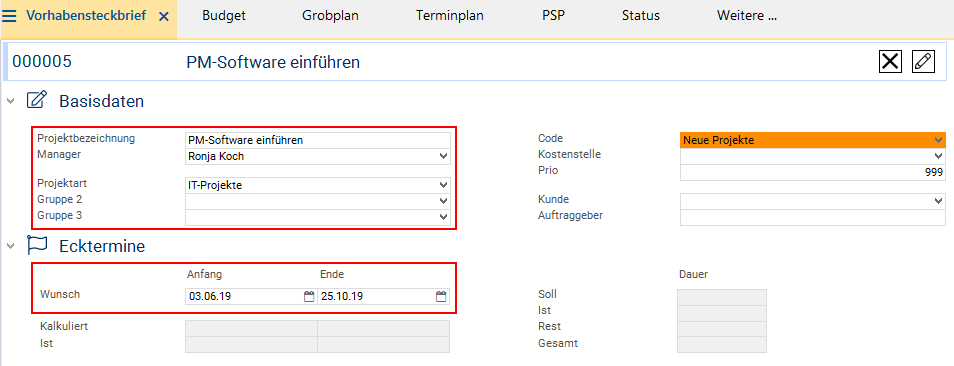Close the Vorhabensteckbrief tab with X
The height and width of the screenshot is (366, 954).
(164, 17)
